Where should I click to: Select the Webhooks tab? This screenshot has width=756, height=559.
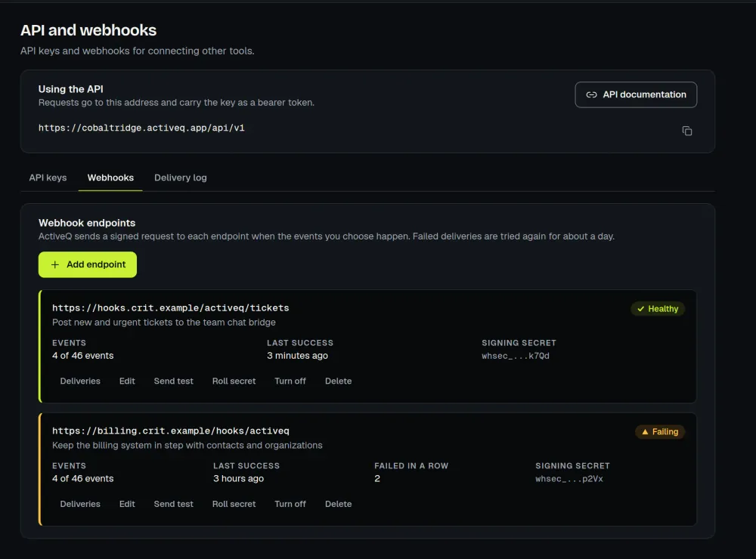(x=110, y=178)
